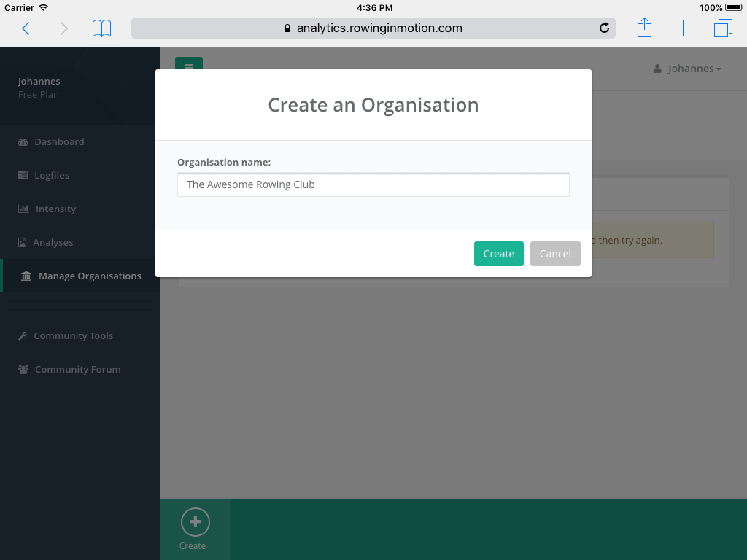Go to Logfiles in the sidebar
The height and width of the screenshot is (560, 747).
pos(51,175)
